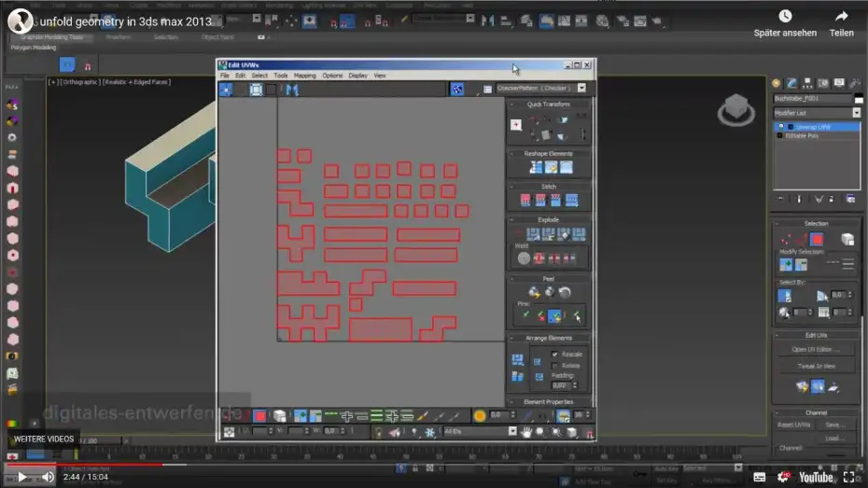The width and height of the screenshot is (868, 488).
Task: Click the Padding value field
Action: 561,385
